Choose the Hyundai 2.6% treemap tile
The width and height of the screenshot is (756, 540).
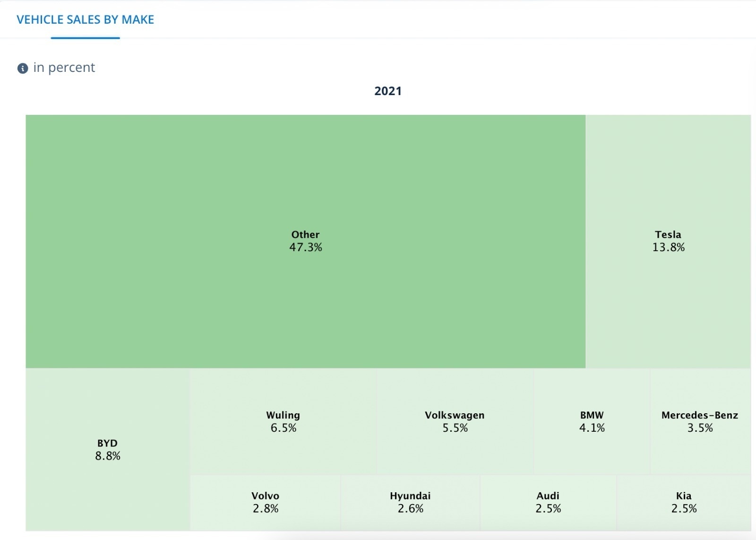coord(410,503)
